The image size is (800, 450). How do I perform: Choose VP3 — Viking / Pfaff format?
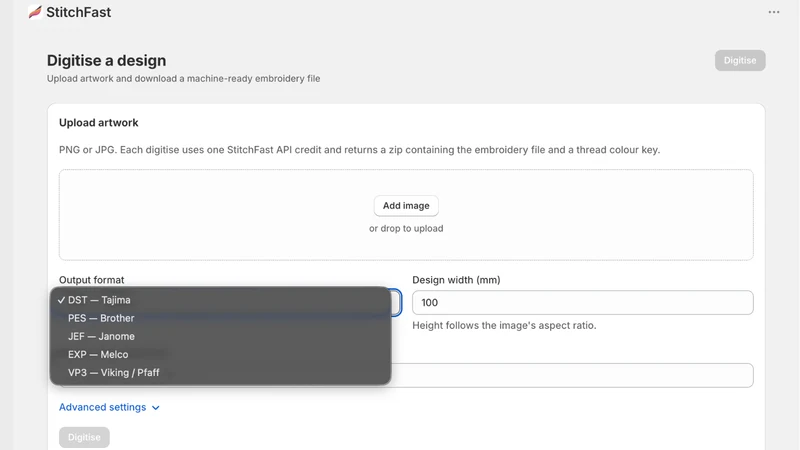[220, 372]
